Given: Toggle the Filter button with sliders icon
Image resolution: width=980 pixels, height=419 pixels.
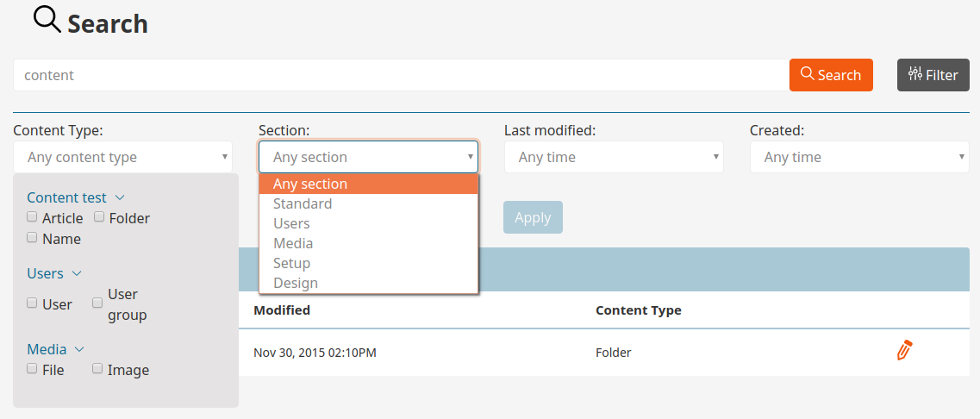Looking at the screenshot, I should (933, 75).
